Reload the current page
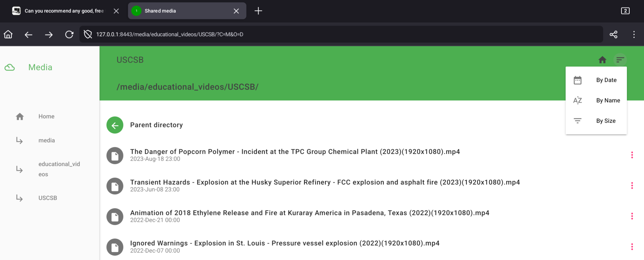 (x=69, y=34)
